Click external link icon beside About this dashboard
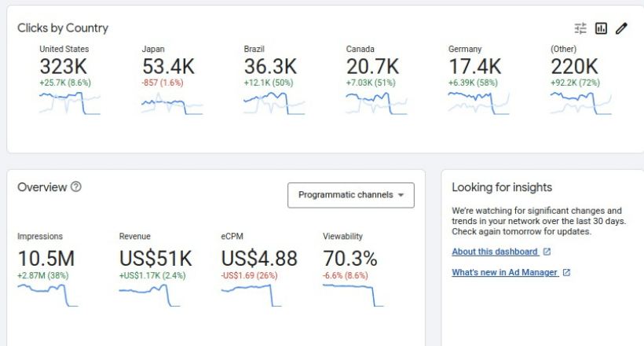The image size is (644, 346). pos(547,252)
